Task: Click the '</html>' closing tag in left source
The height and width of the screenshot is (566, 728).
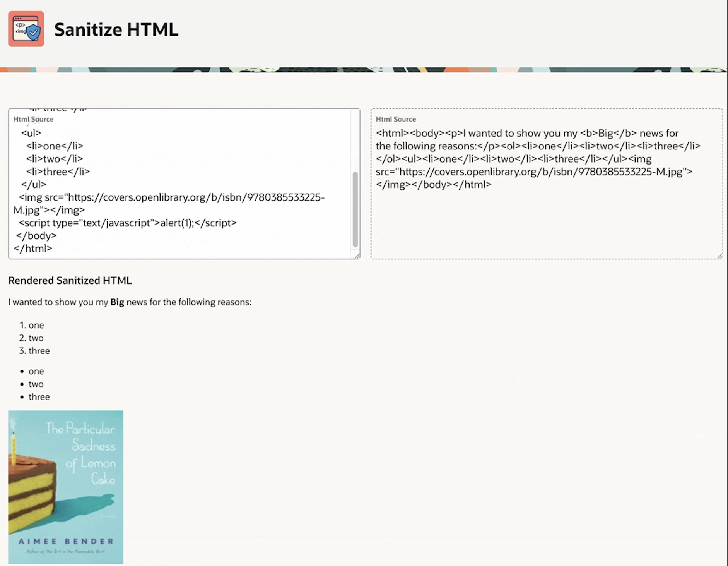Action: pyautogui.click(x=33, y=249)
